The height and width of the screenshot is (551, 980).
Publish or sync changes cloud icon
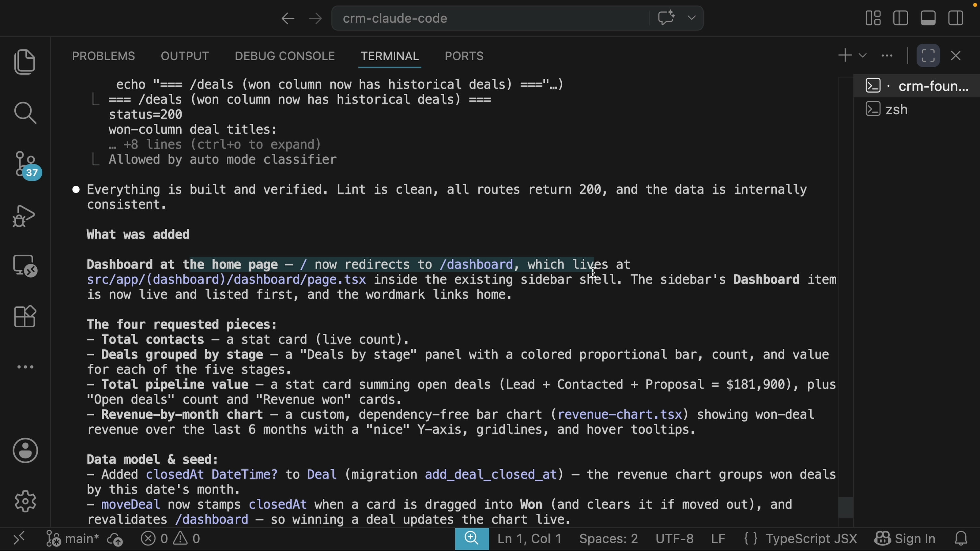coord(115,538)
